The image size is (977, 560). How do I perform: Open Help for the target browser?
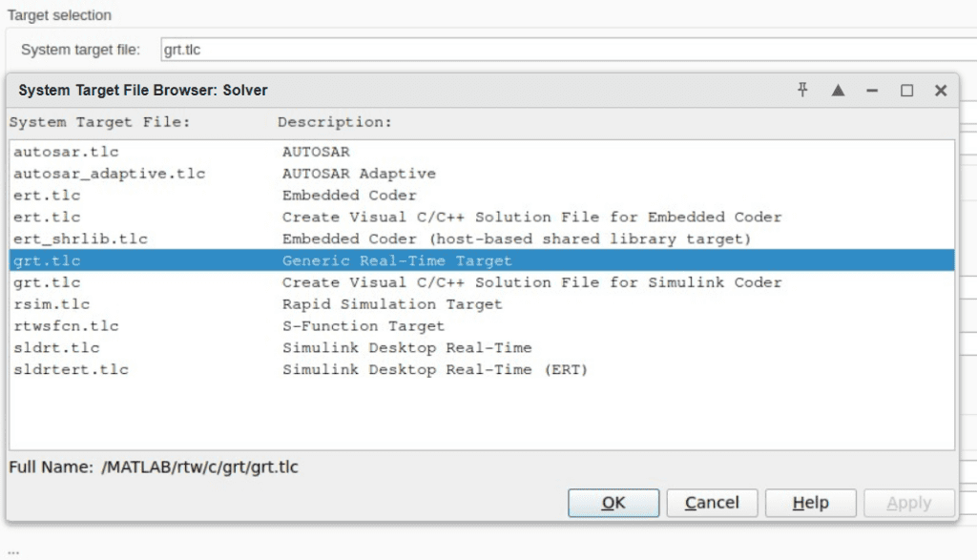coord(810,503)
